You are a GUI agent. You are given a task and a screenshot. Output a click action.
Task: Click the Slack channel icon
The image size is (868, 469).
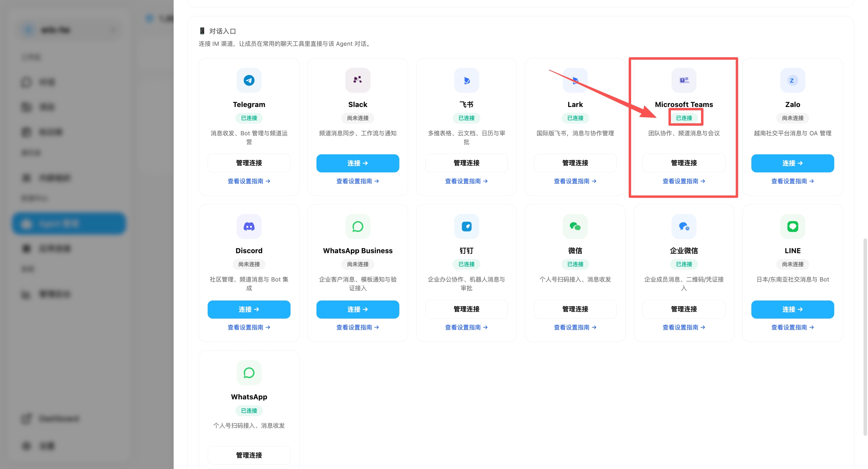tap(357, 80)
